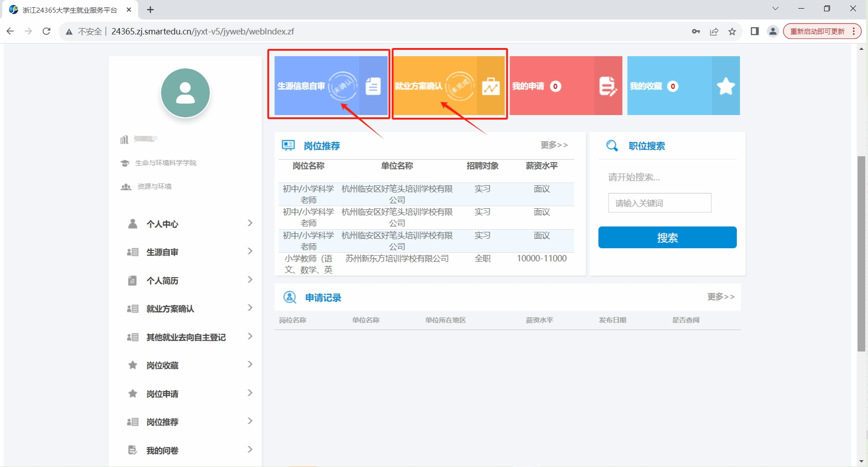Click 更多>> link in 申请记录 section
Viewport: 868px width, 467px height.
(x=721, y=297)
